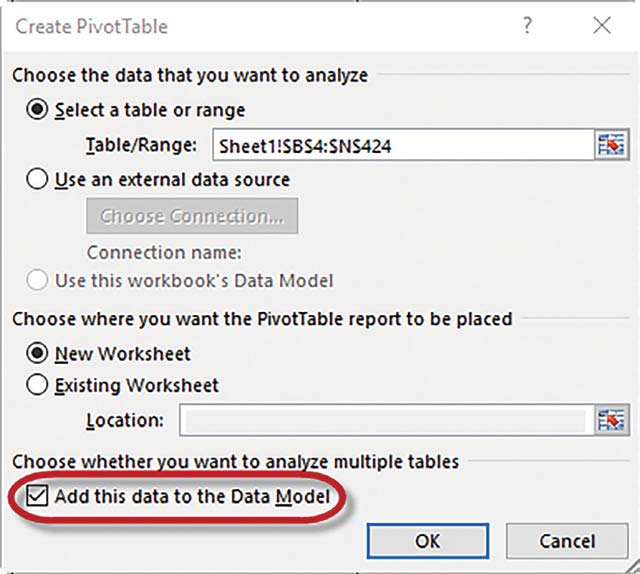
Task: Toggle 'Add this data to the Data Model'
Action: [39, 495]
